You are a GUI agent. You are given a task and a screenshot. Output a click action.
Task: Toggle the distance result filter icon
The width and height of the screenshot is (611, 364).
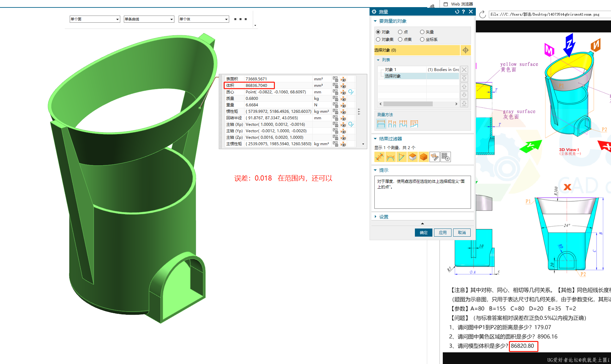[x=380, y=157]
